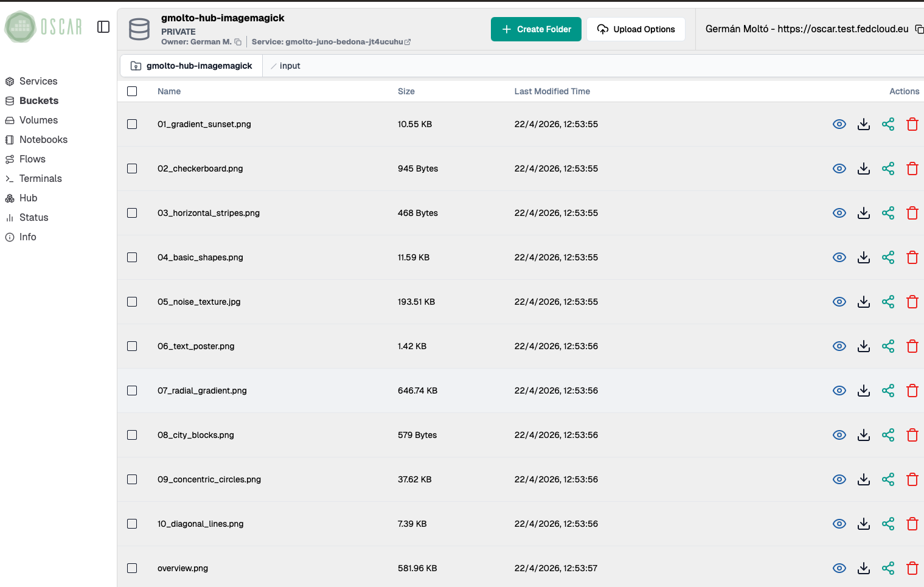Select the checkbox for 02_checkerboard.png

tap(132, 168)
